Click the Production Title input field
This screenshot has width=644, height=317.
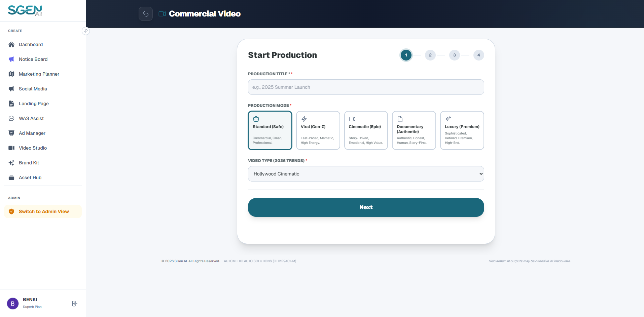(366, 87)
